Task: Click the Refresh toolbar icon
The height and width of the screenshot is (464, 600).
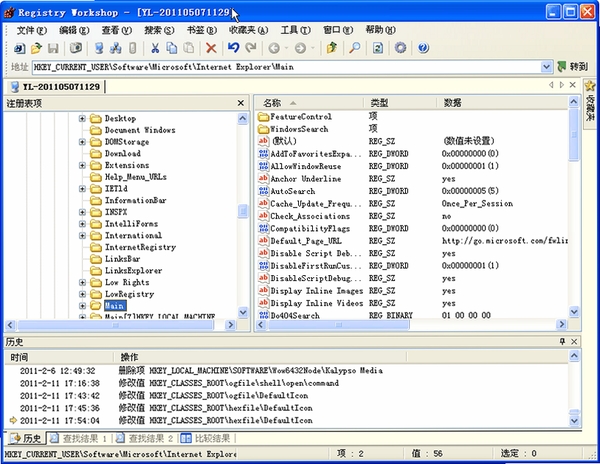Action: click(378, 48)
